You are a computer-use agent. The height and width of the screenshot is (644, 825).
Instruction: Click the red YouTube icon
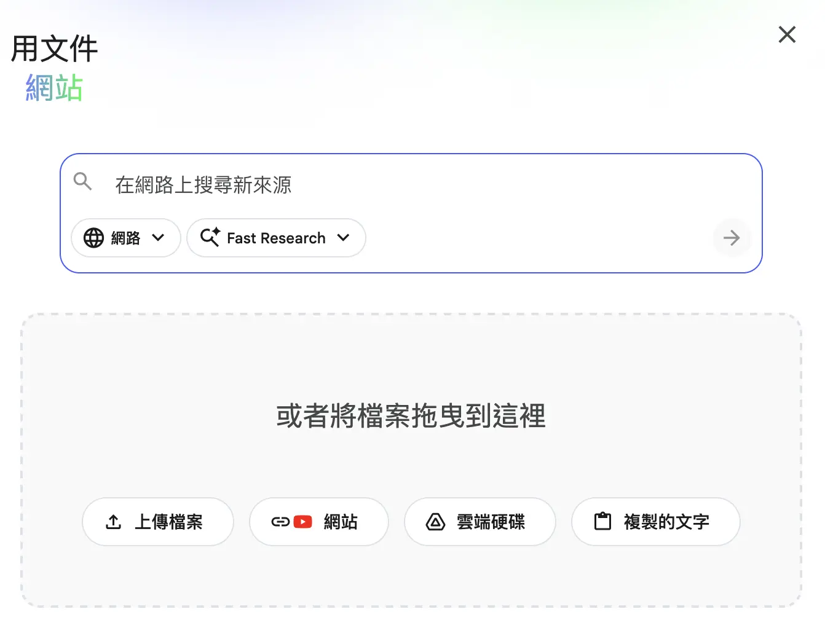303,522
